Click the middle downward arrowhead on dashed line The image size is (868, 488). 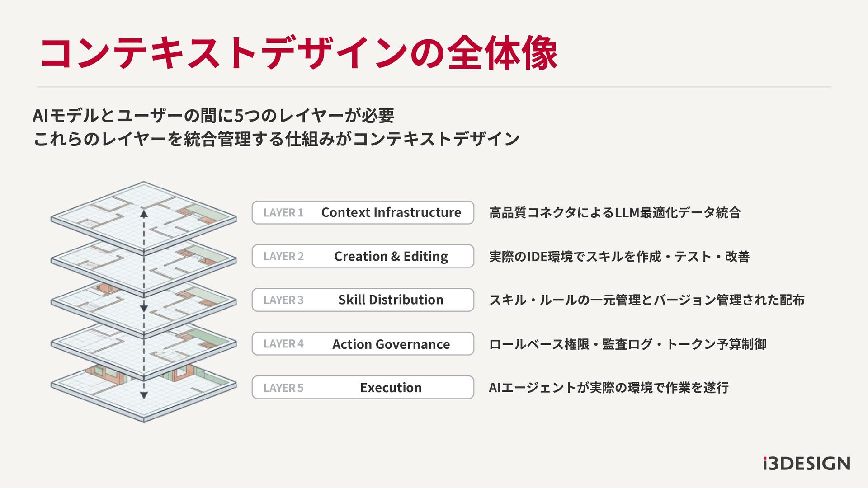pos(144,308)
